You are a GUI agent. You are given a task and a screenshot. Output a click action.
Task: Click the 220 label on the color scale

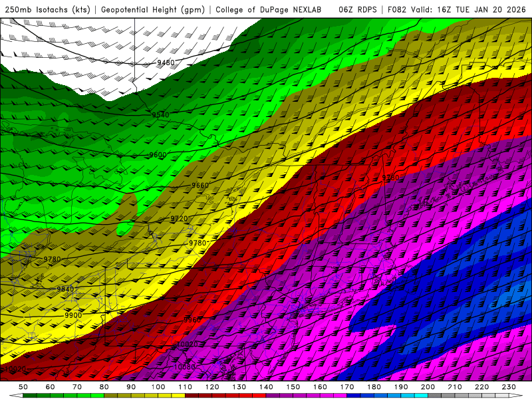click(481, 387)
